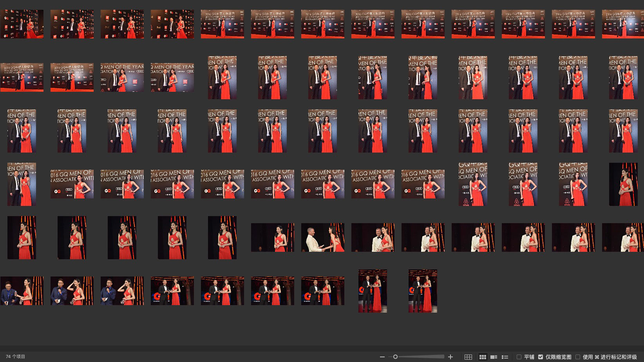
Task: Enable the thumbnail grid lock icon
Action: tap(468, 357)
